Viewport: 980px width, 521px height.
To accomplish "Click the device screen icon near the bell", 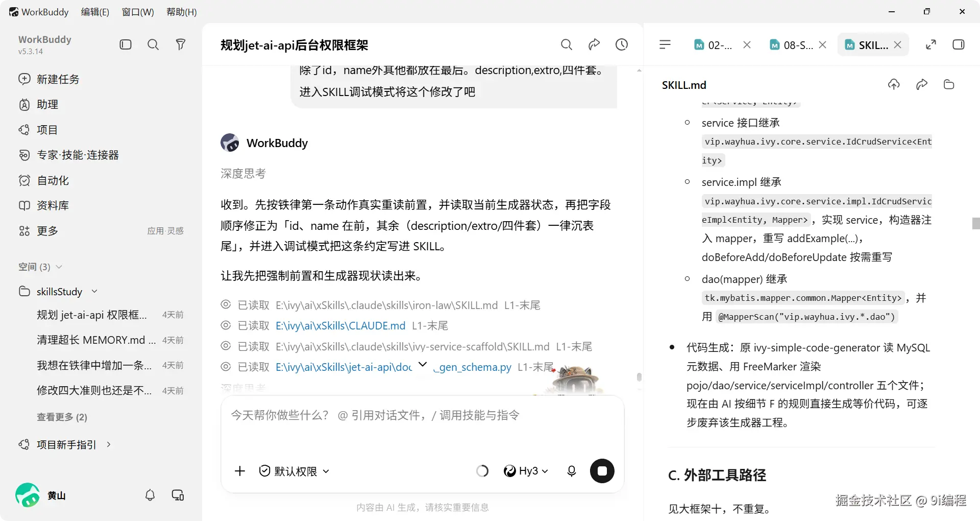I will (x=178, y=495).
